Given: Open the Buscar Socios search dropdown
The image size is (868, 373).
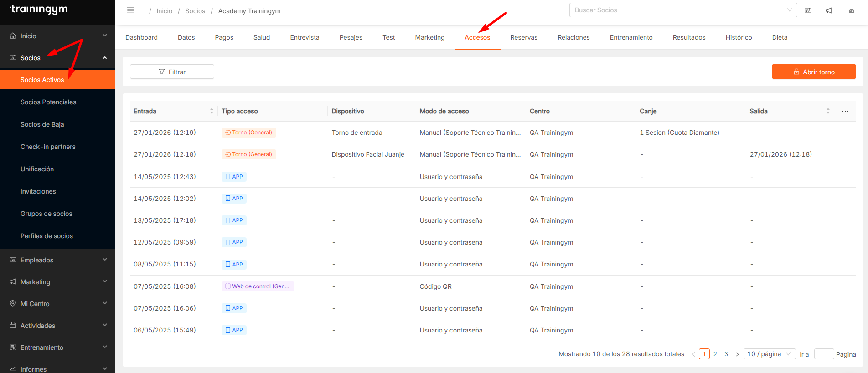Looking at the screenshot, I should 682,10.
